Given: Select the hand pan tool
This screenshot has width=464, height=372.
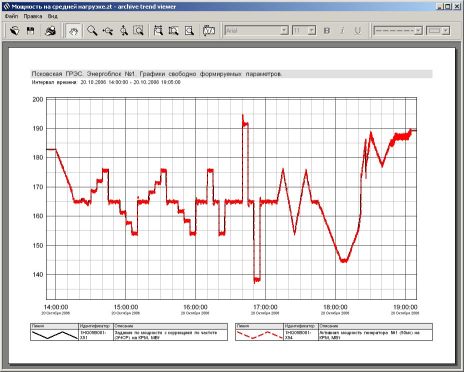Looking at the screenshot, I should [x=73, y=31].
